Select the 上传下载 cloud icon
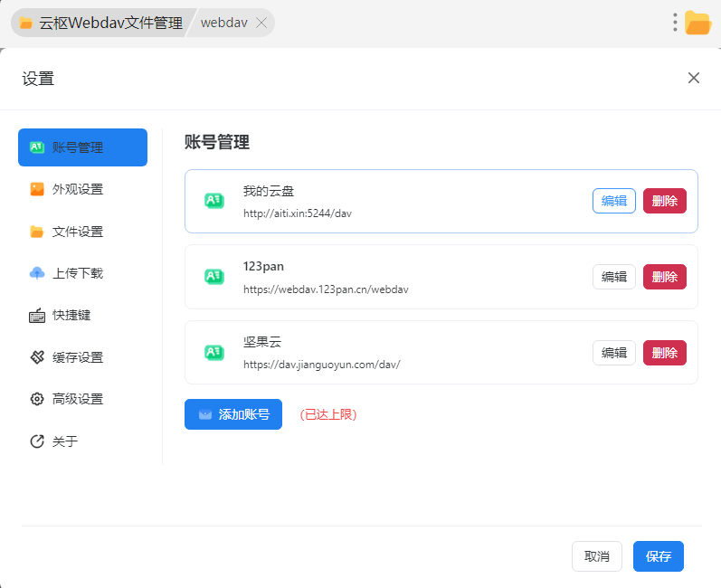This screenshot has width=721, height=588. (x=37, y=273)
